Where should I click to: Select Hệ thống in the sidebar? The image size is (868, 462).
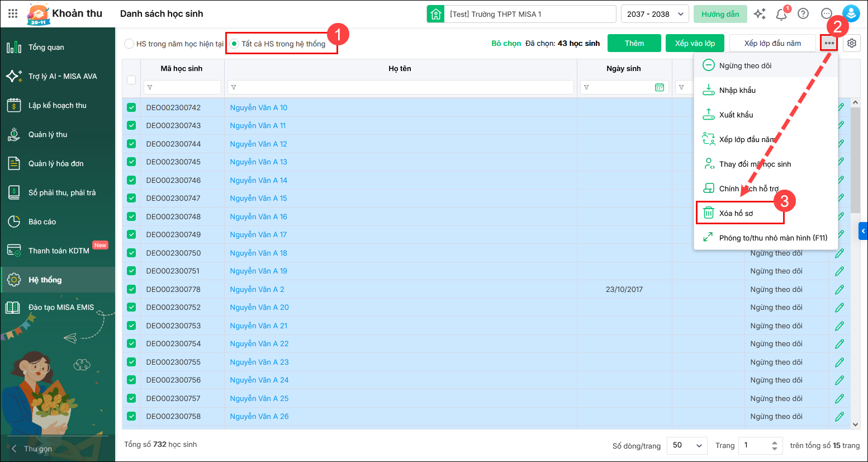(58, 280)
